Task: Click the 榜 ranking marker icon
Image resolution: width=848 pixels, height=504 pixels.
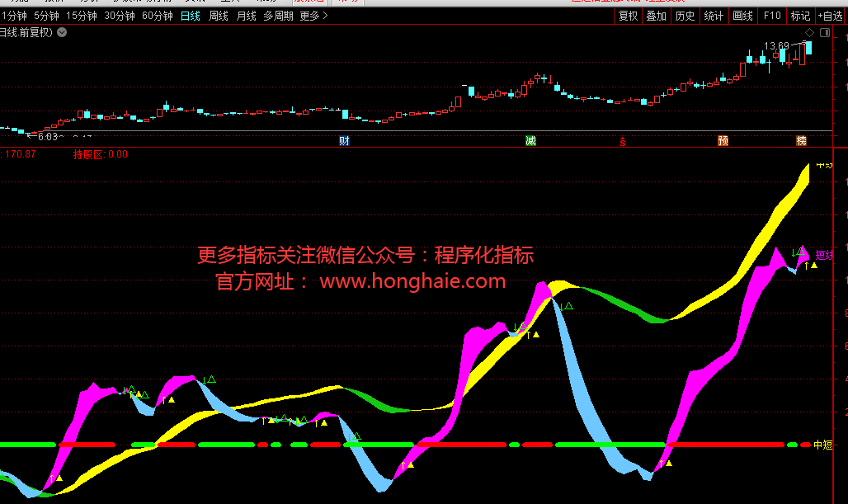Action: pos(800,141)
